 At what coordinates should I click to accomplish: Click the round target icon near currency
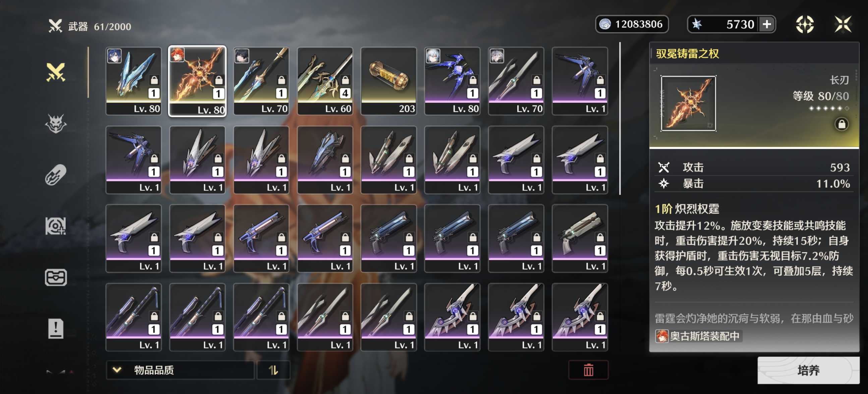pyautogui.click(x=805, y=24)
